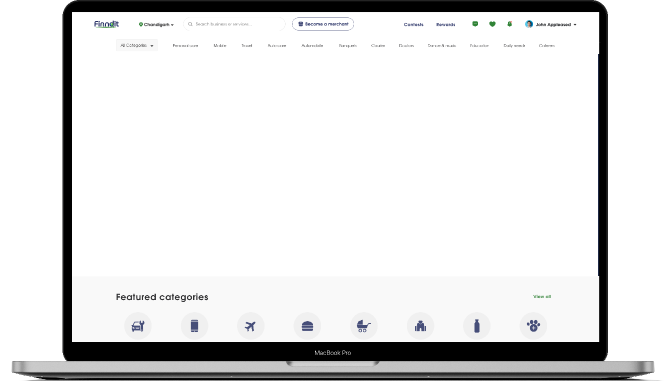This screenshot has width=666, height=381.
Task: Click John Appleseed's profile avatar
Action: tap(529, 24)
